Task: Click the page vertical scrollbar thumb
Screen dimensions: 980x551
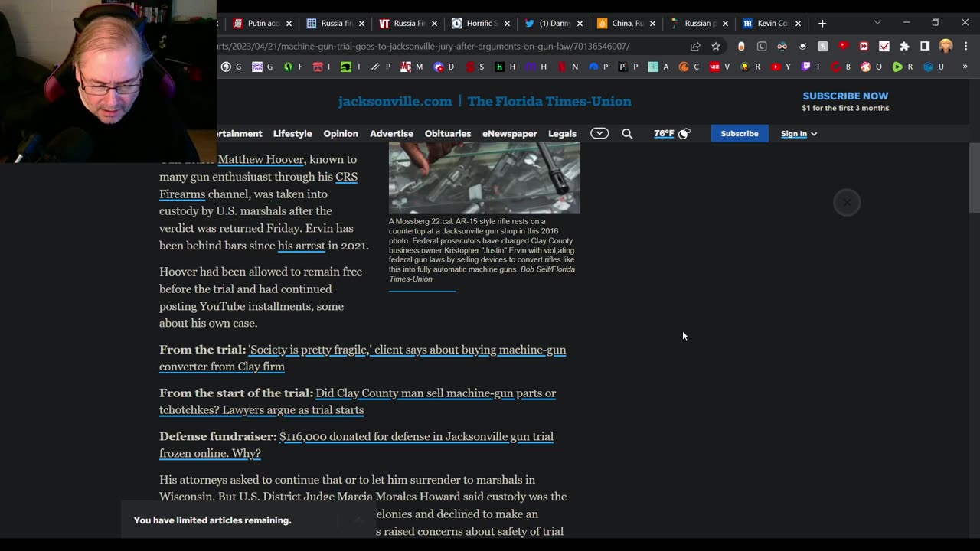Action: tap(974, 178)
